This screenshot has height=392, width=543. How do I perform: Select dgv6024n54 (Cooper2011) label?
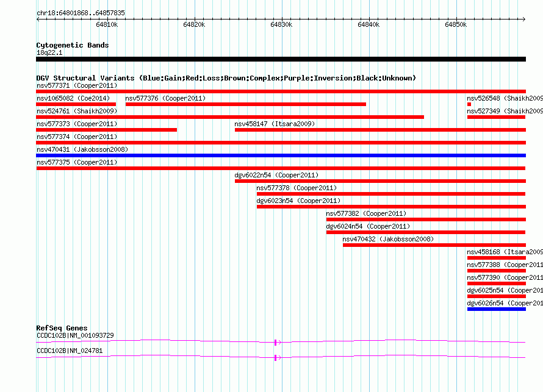click(368, 226)
